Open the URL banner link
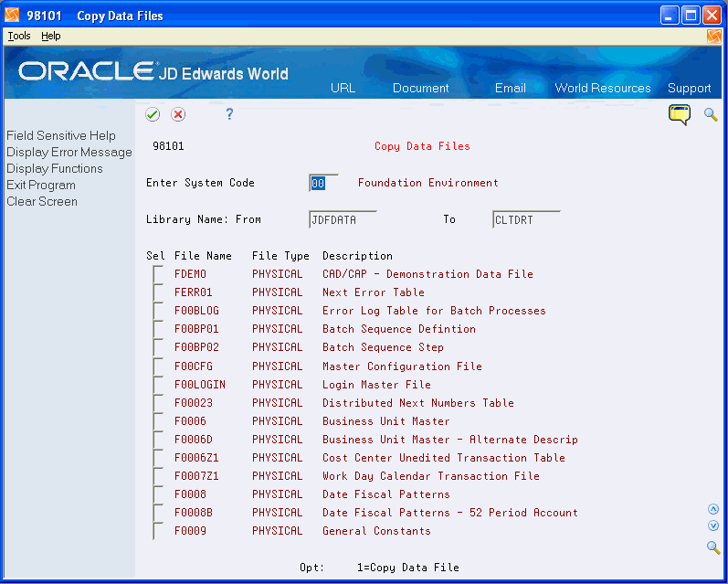728x584 pixels. tap(343, 88)
